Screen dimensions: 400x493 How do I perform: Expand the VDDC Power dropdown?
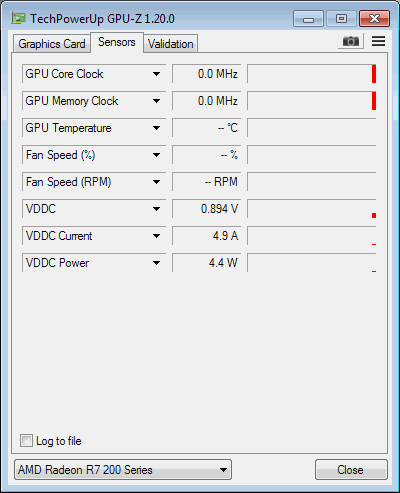[156, 263]
